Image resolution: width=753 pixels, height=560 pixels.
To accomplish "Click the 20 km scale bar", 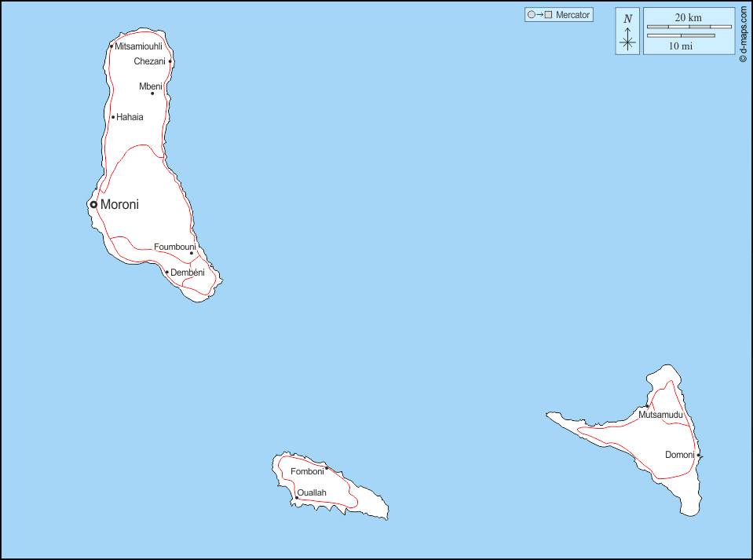I will coord(689,27).
